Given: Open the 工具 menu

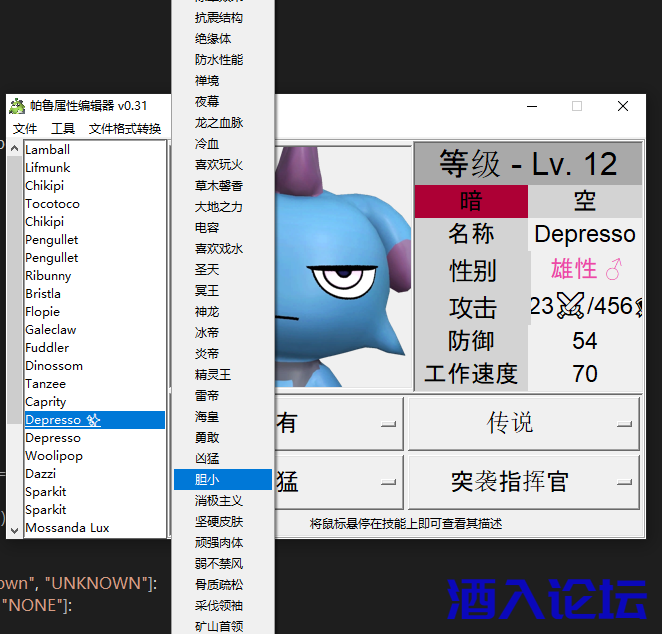Looking at the screenshot, I should coord(63,128).
